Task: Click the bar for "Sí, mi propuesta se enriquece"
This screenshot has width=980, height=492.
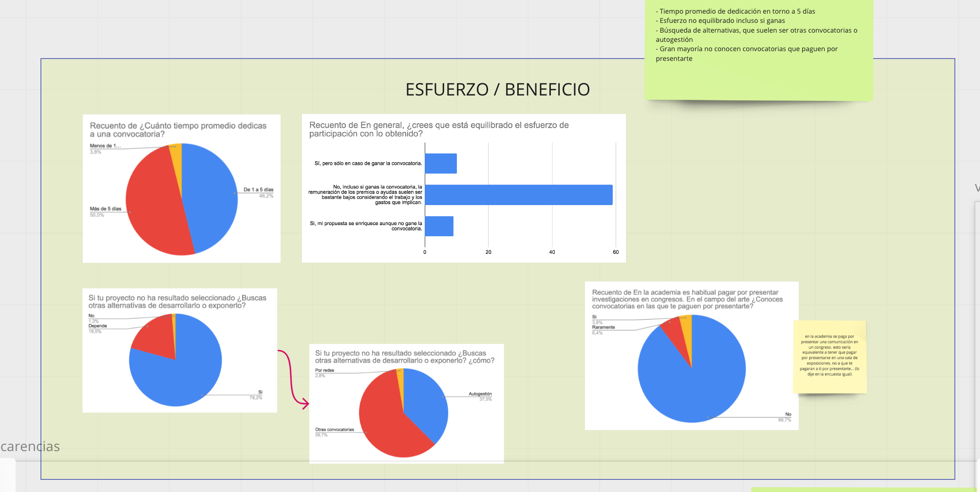Action: tap(439, 226)
